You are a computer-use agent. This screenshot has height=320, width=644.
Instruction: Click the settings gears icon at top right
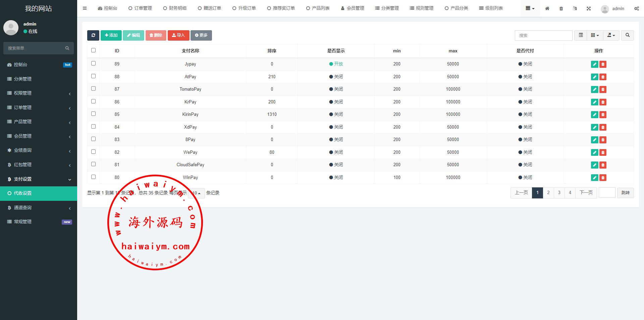click(636, 8)
